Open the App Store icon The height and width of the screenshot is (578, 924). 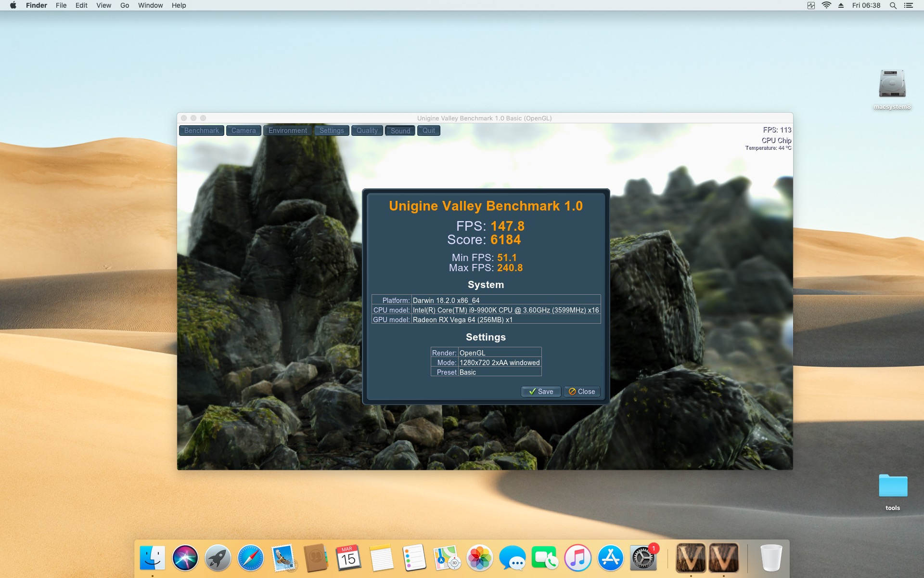610,558
